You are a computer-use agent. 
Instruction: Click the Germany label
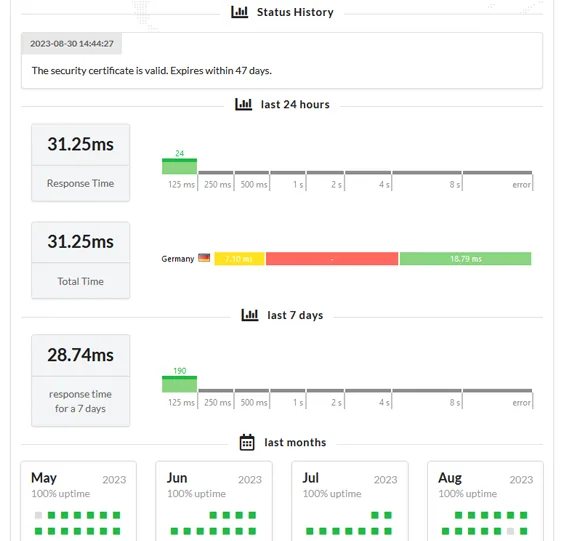pyautogui.click(x=178, y=259)
